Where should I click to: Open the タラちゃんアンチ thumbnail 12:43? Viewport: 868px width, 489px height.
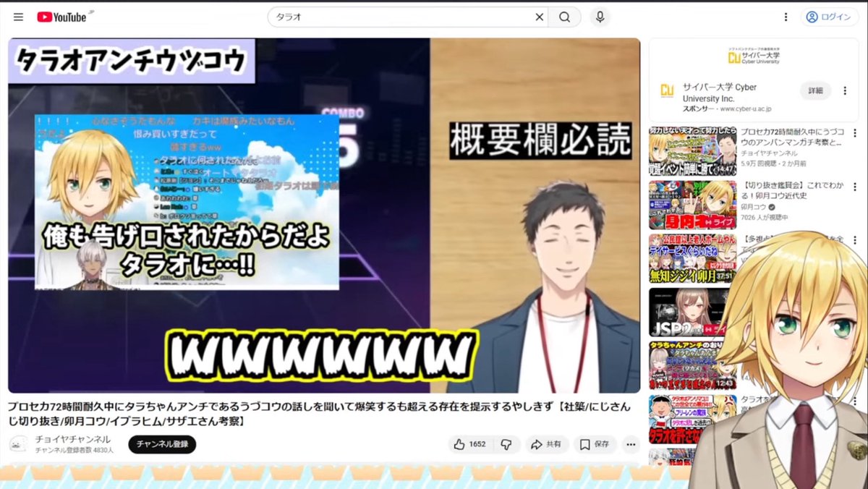[692, 365]
